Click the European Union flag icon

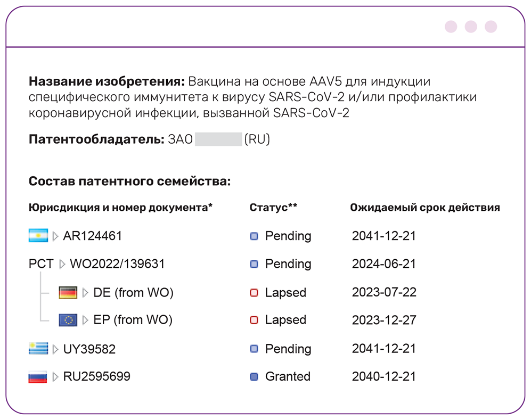click(68, 320)
